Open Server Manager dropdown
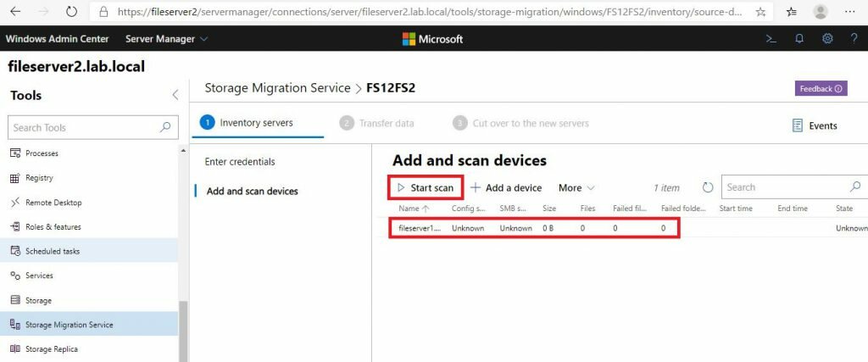868x362 pixels. pyautogui.click(x=167, y=39)
